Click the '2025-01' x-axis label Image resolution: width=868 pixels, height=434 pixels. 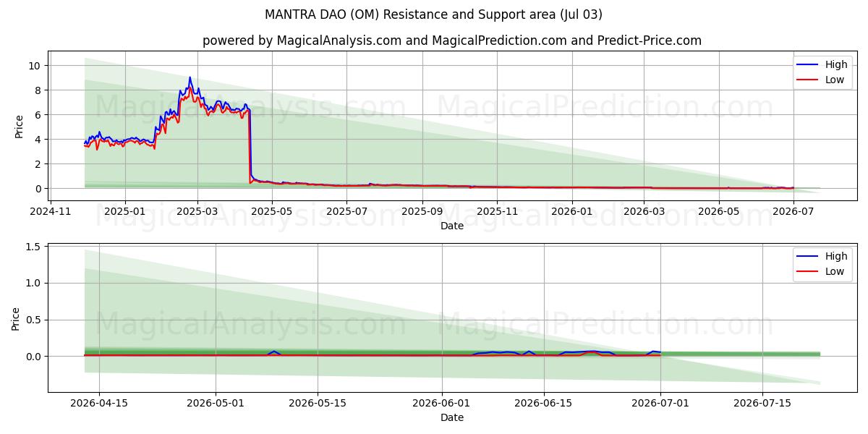tap(124, 212)
